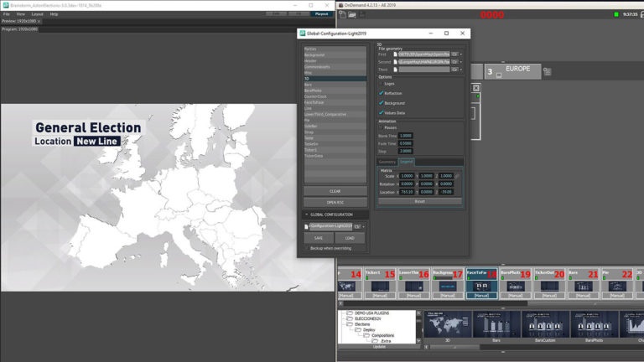The image size is (644, 362).
Task: Toggle the Reflection checkbox
Action: [x=382, y=93]
